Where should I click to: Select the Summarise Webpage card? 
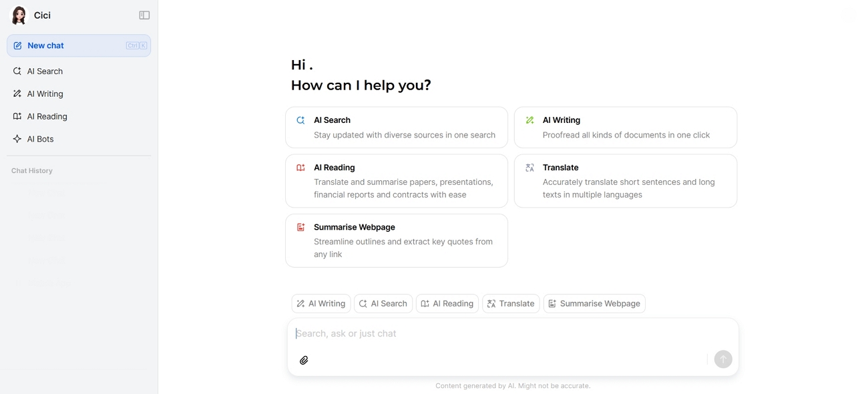coord(397,241)
